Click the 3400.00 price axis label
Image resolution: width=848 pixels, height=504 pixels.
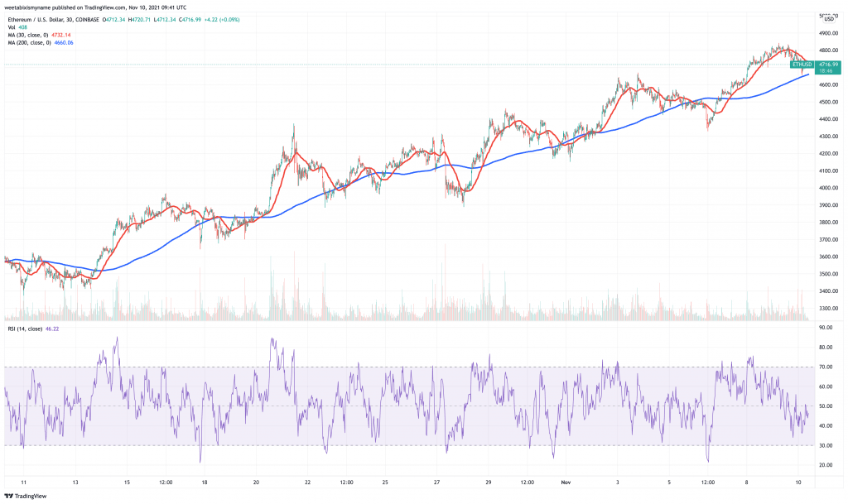coord(828,291)
